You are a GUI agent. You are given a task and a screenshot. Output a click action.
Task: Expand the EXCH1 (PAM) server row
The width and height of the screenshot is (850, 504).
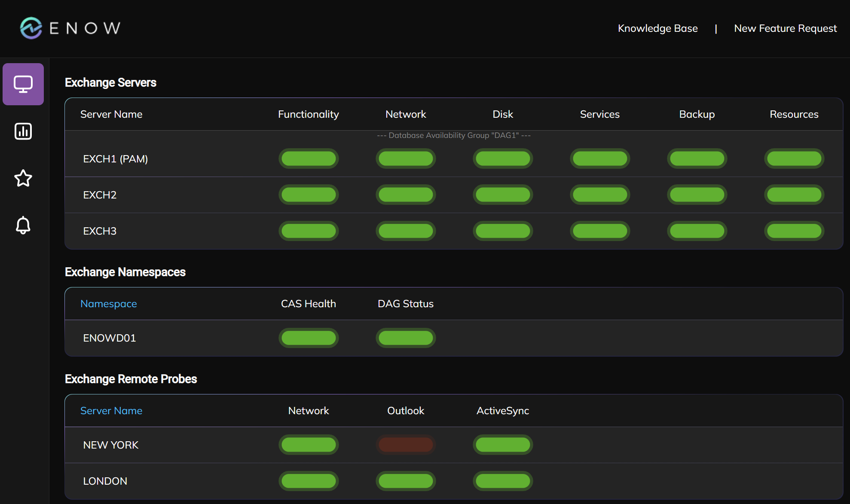[x=116, y=159]
